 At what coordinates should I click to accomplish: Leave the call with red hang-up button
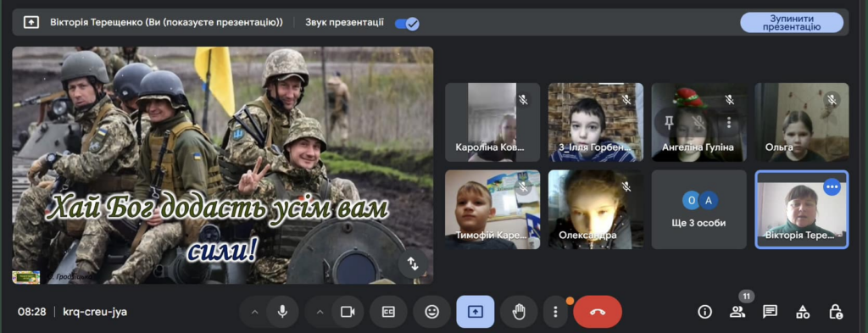click(598, 312)
